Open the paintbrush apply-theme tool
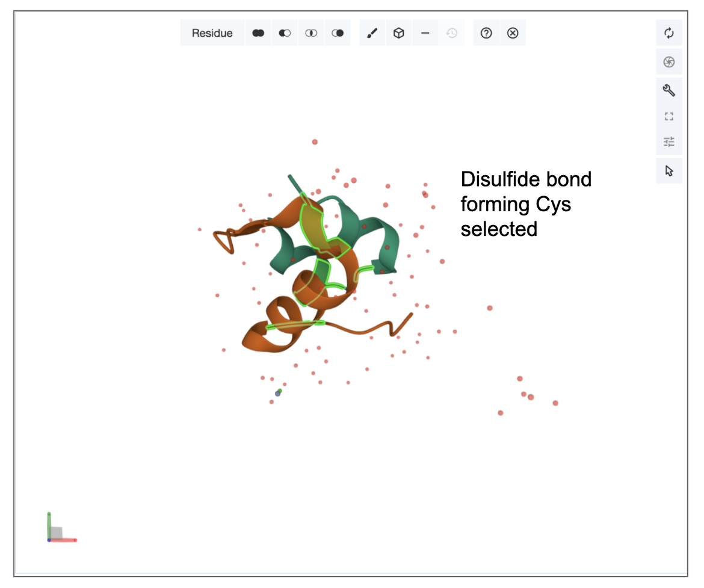The width and height of the screenshot is (704, 588). [x=372, y=33]
